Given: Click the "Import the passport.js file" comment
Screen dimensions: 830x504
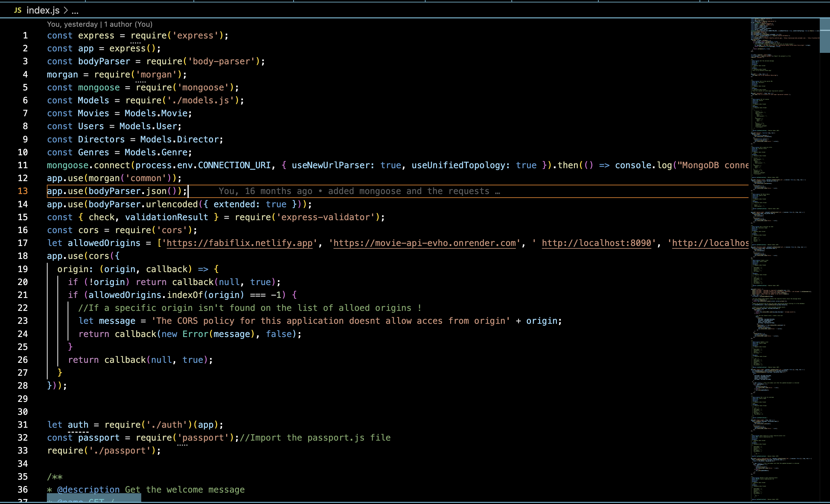Looking at the screenshot, I should (x=315, y=438).
